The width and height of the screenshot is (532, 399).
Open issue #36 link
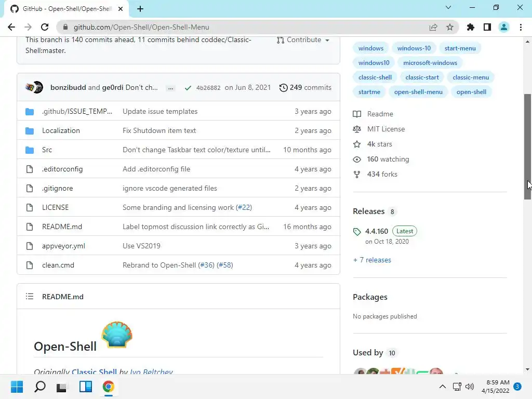point(206,265)
